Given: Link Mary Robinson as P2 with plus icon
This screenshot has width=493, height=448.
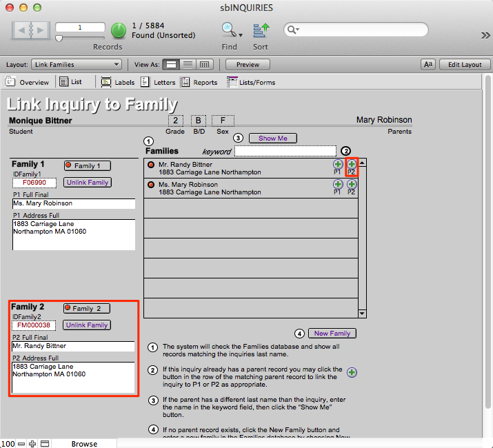Looking at the screenshot, I should [x=352, y=185].
